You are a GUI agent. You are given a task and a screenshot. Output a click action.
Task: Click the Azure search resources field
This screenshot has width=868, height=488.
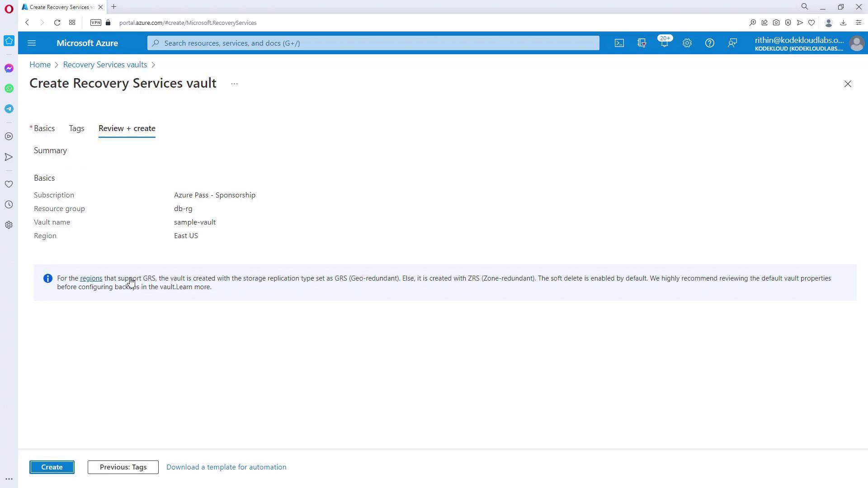(373, 43)
